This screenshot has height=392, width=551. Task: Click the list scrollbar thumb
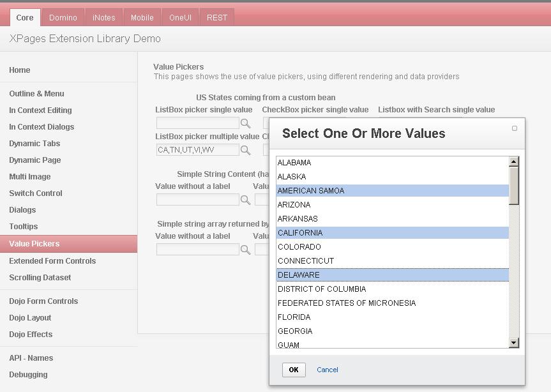point(514,185)
